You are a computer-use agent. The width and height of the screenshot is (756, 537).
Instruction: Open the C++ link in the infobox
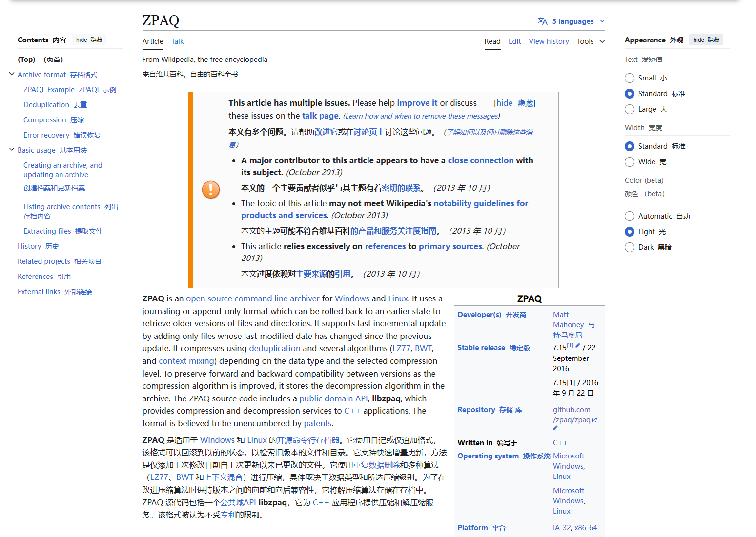click(x=560, y=443)
